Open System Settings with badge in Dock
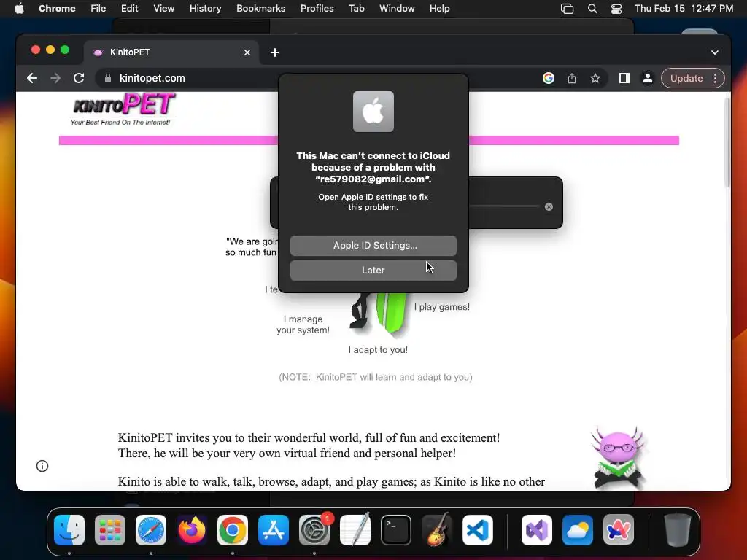Viewport: 747px width, 560px height. coord(314,530)
